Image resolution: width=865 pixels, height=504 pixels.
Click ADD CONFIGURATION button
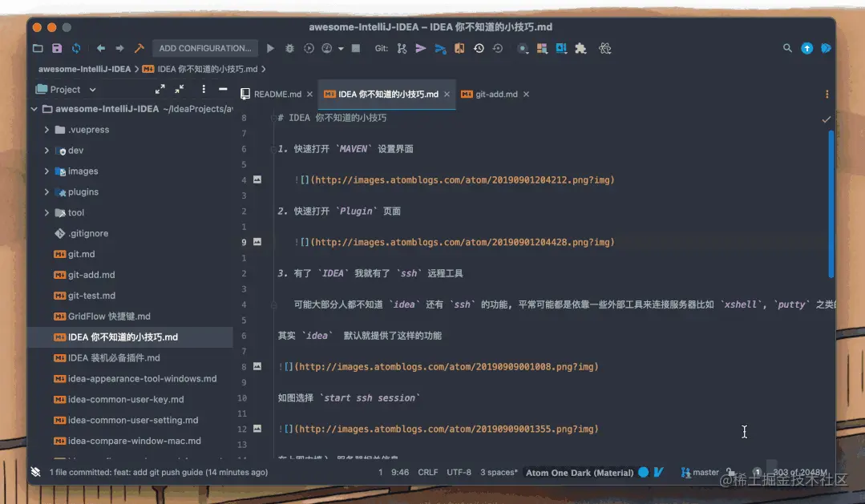(205, 49)
